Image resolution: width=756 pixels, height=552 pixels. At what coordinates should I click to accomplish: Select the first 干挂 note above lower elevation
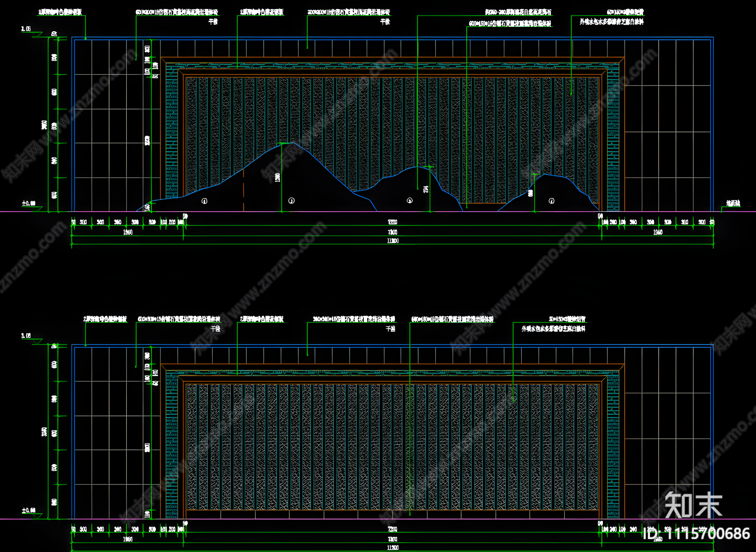coord(215,328)
